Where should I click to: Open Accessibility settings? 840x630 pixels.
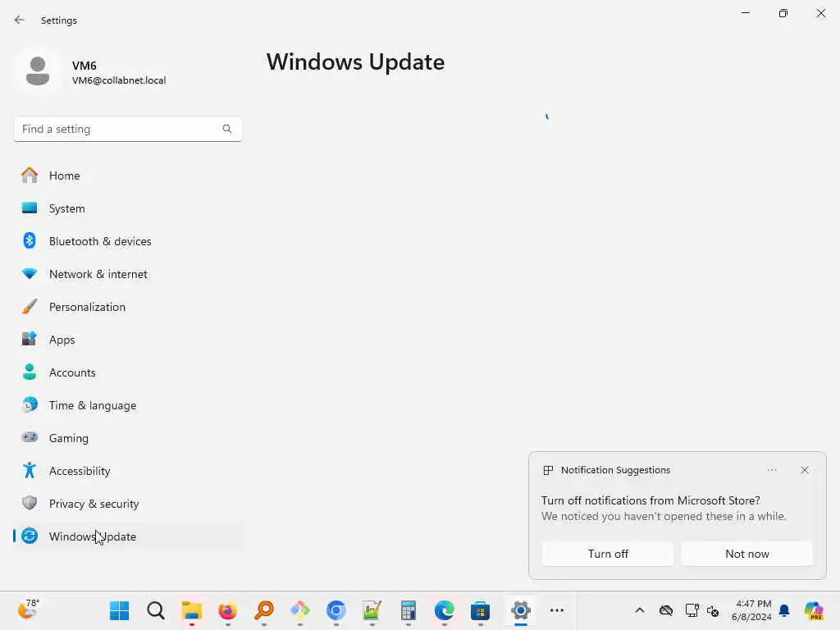tap(127, 471)
